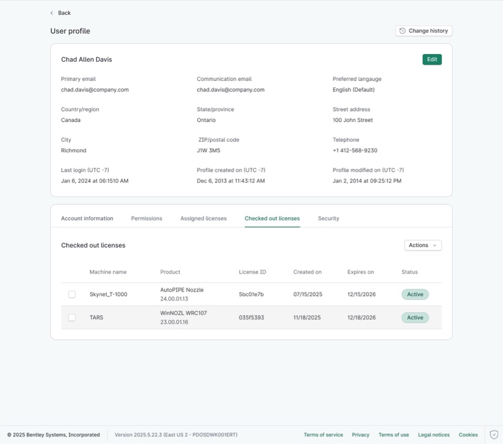Click the Edit button for Chad Allen Davis
The height and width of the screenshot is (446, 504).
(x=432, y=59)
